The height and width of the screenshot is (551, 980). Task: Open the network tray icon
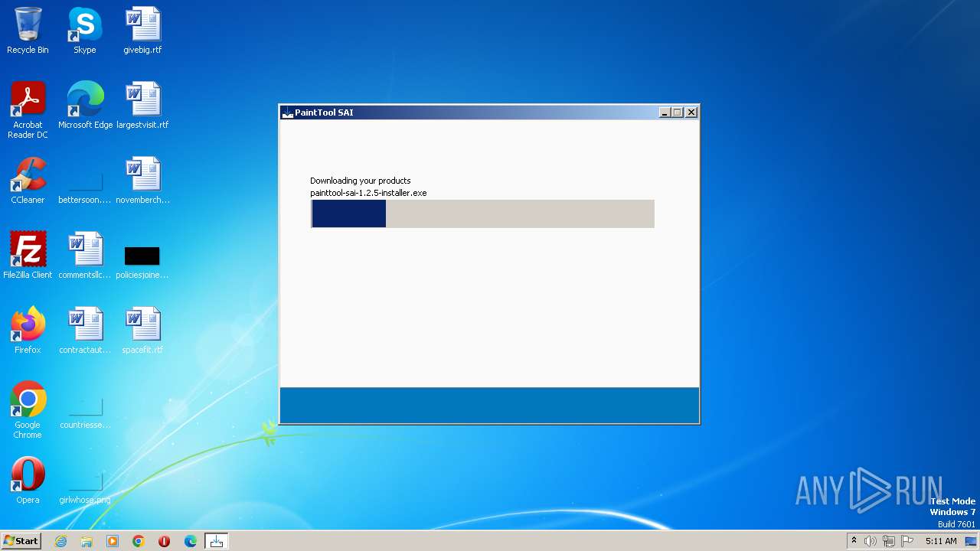point(889,541)
